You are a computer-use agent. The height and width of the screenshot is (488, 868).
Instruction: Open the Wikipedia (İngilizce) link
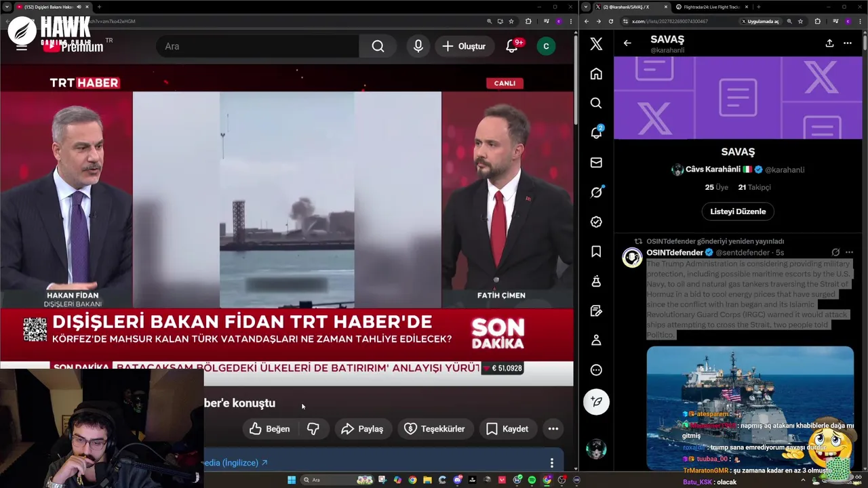236,463
